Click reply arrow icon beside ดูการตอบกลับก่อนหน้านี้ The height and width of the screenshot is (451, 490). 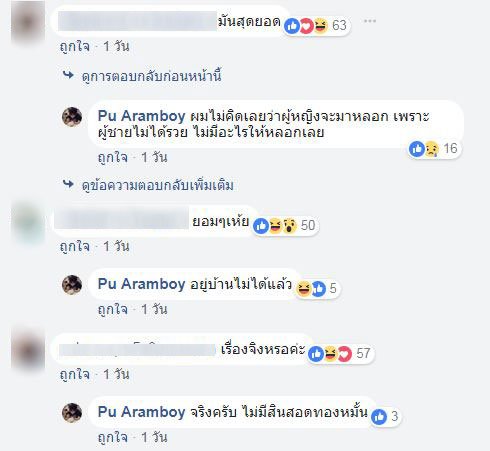coord(68,75)
